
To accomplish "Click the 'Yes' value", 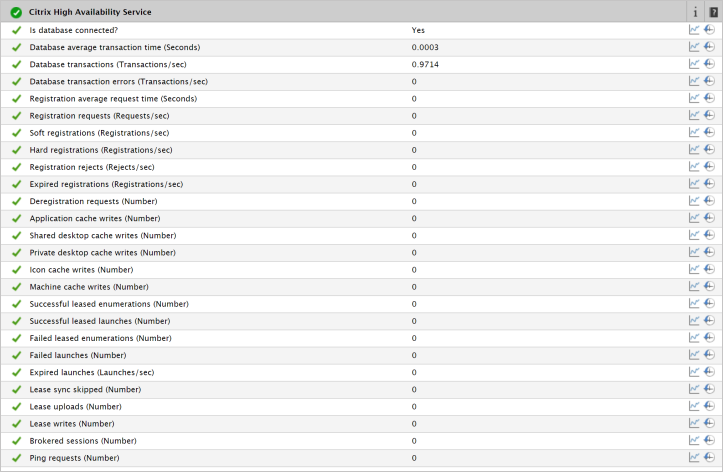I will point(418,30).
